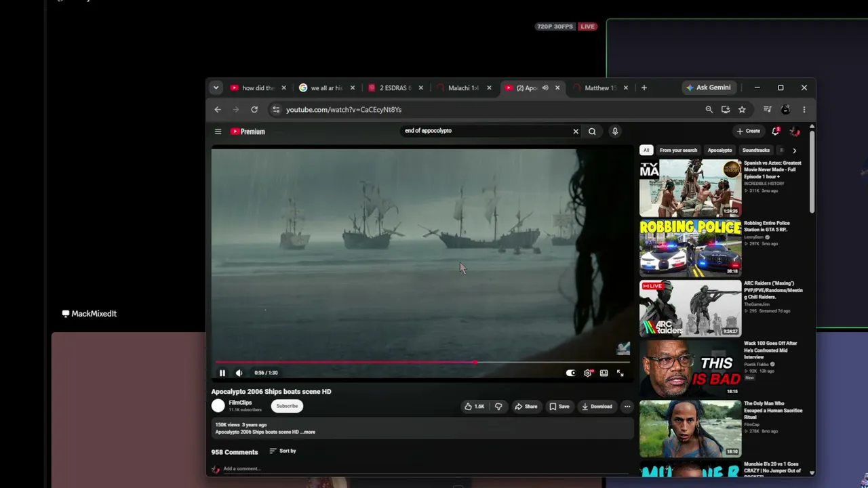Open Wack 100 Goes Off video title

tap(771, 350)
